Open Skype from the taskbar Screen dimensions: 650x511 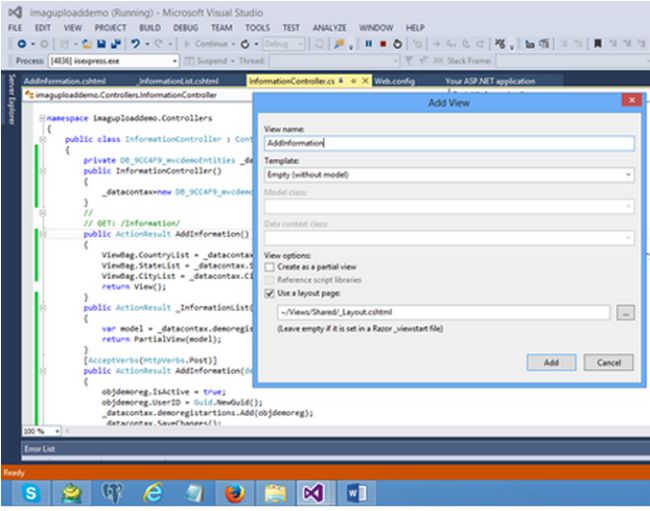click(32, 492)
